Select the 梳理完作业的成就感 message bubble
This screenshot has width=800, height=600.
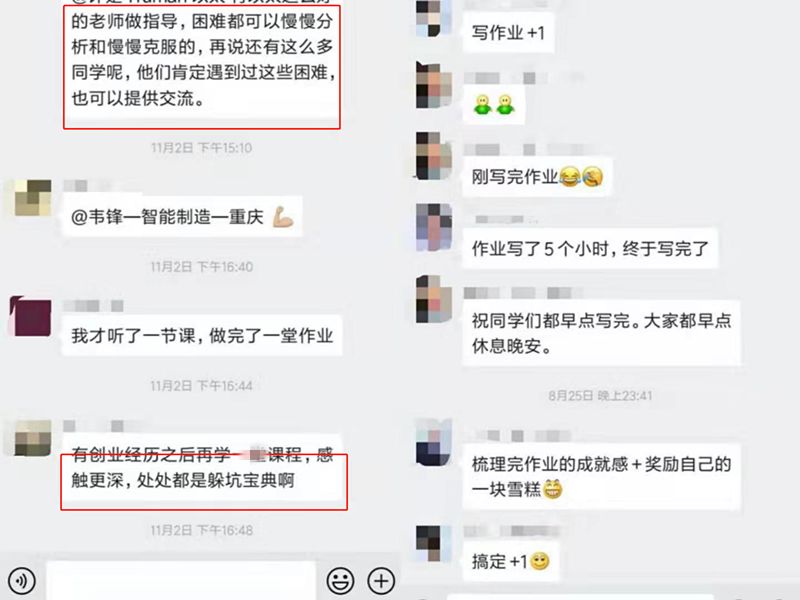(601, 477)
